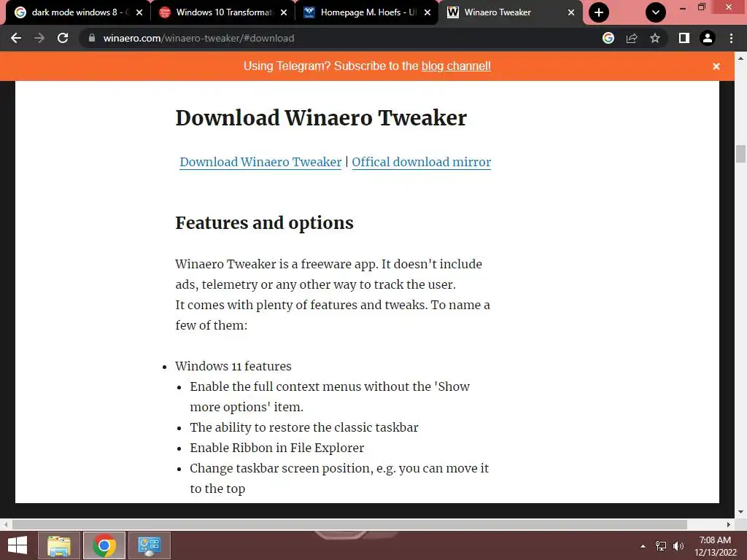Dismiss the orange Telegram banner
This screenshot has height=560, width=747.
tap(716, 66)
